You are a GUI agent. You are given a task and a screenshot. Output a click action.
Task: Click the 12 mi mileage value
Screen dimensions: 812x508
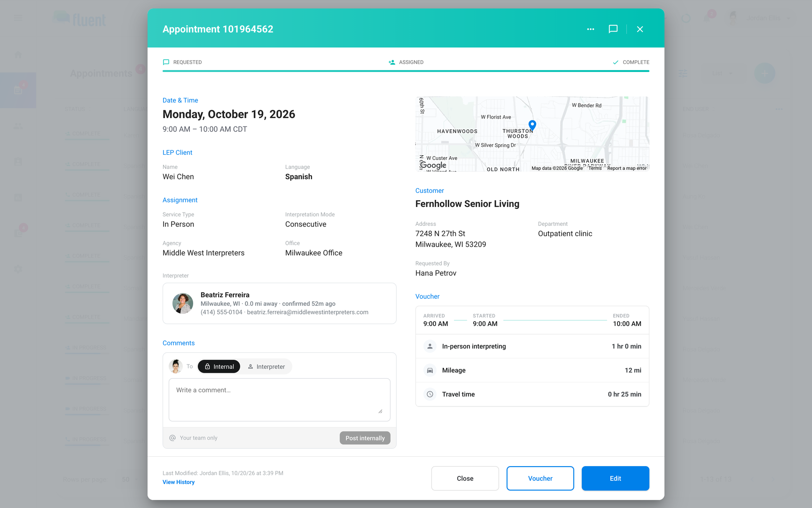633,370
